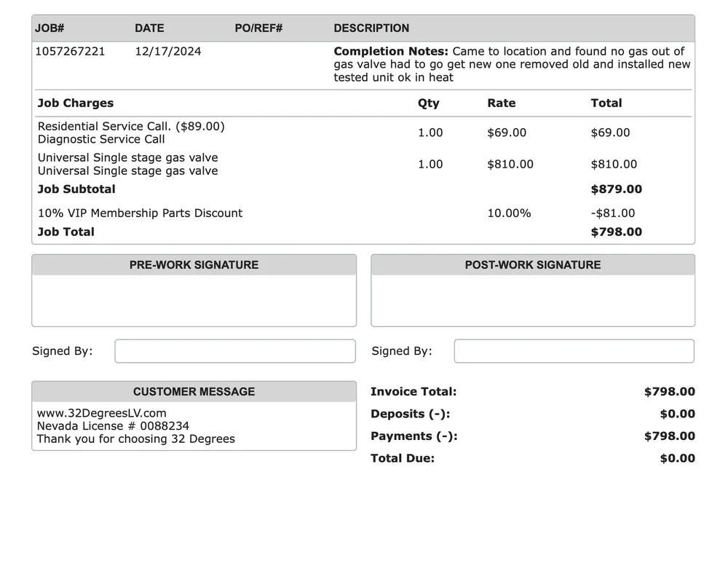Click the Total Due $0.00 value
Screen dimensions: 728x566
pyautogui.click(x=677, y=459)
